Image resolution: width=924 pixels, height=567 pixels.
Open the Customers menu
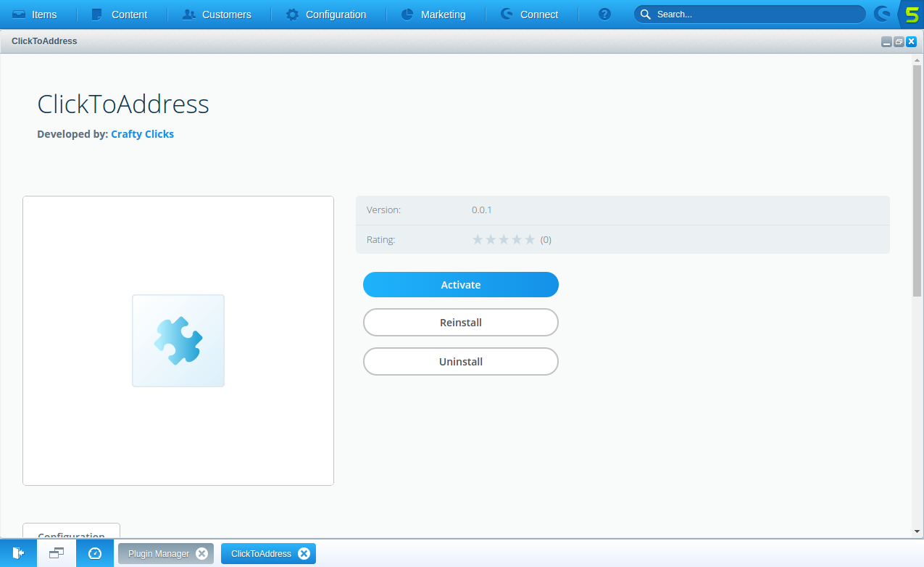(x=217, y=15)
